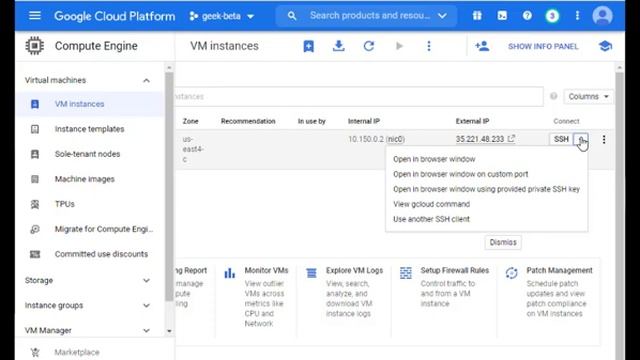Open the top bar more options menu
This screenshot has height=360, width=640.
coord(577,16)
